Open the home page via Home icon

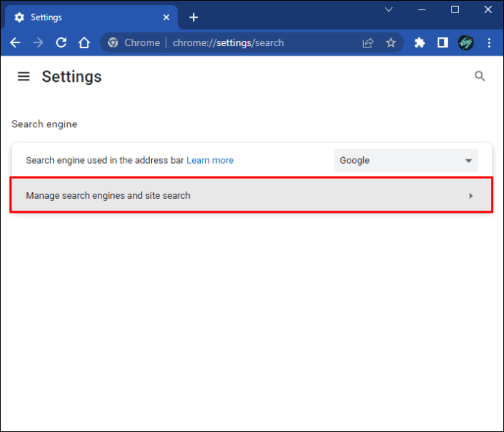85,43
